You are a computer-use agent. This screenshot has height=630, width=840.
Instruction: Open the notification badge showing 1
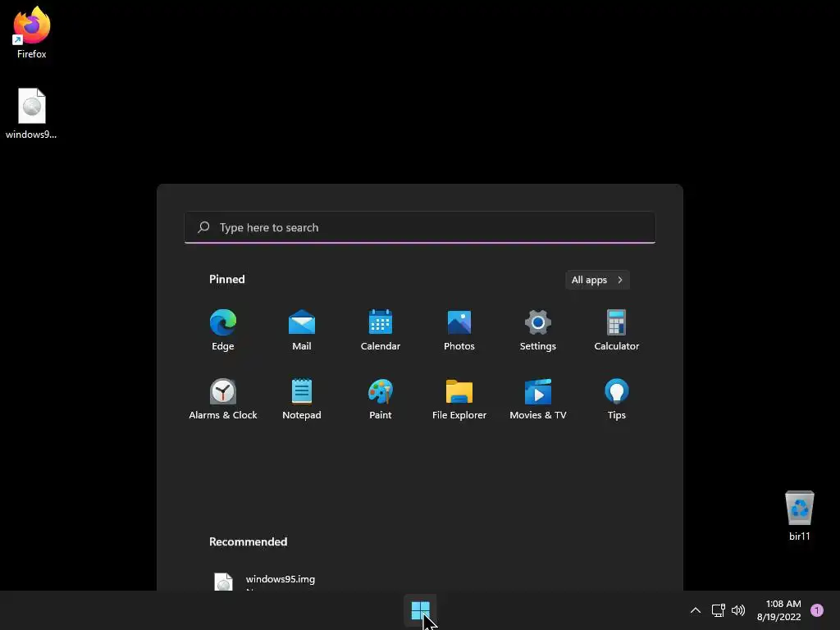coord(817,610)
